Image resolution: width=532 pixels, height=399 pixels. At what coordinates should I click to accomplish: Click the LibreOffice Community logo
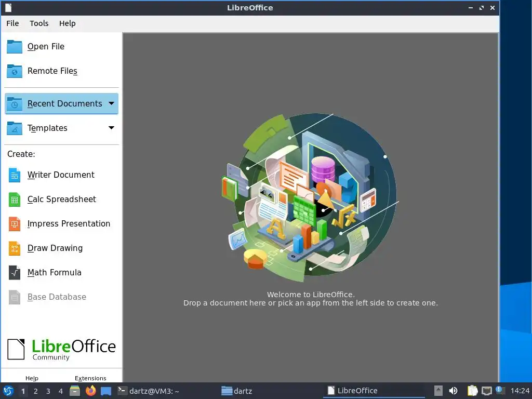61,350
